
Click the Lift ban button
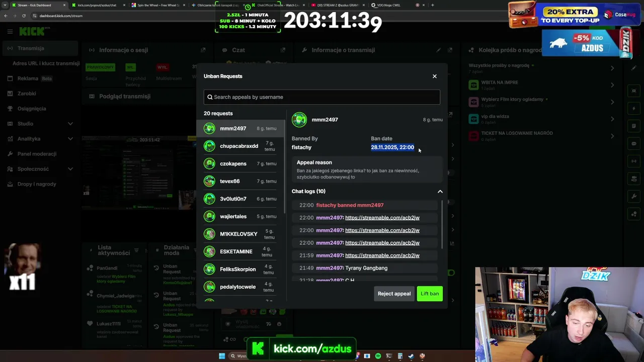coord(430,294)
